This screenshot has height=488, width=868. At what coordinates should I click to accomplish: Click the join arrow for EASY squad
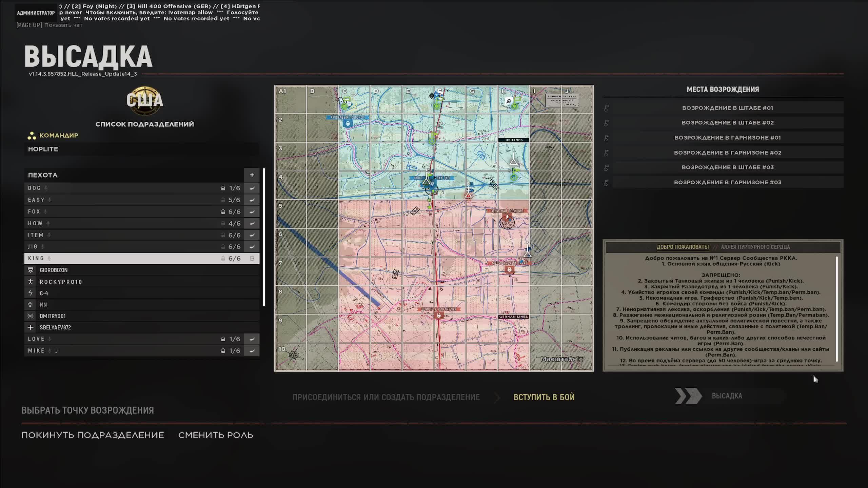[252, 200]
